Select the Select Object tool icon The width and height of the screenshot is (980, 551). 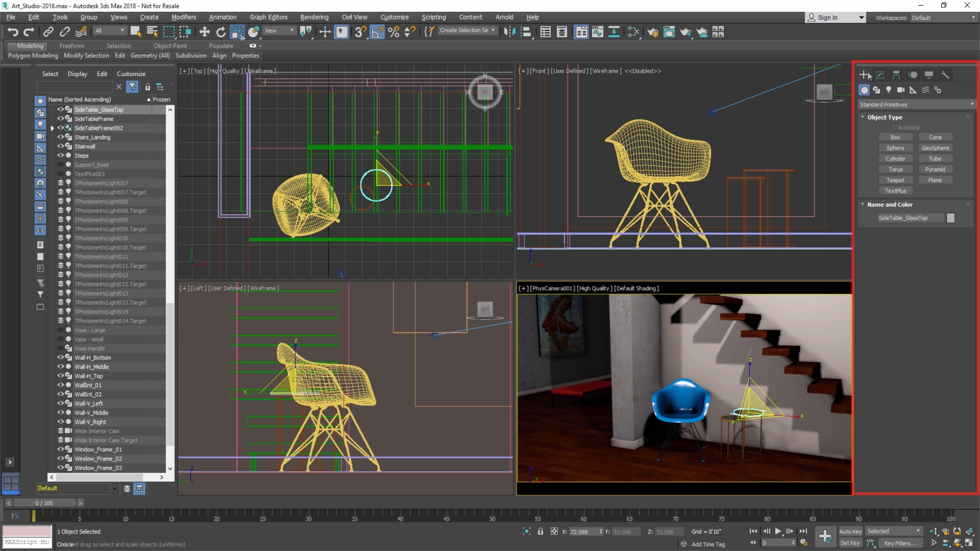(134, 32)
